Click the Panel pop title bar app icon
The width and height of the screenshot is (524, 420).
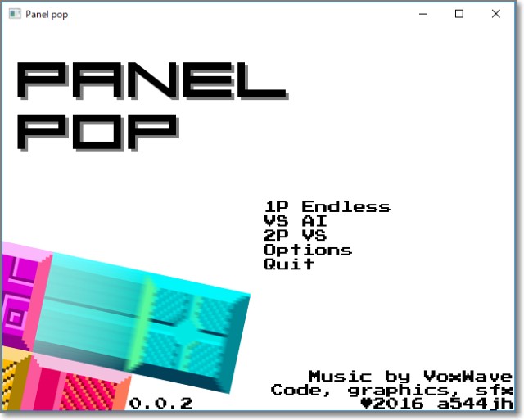14,14
